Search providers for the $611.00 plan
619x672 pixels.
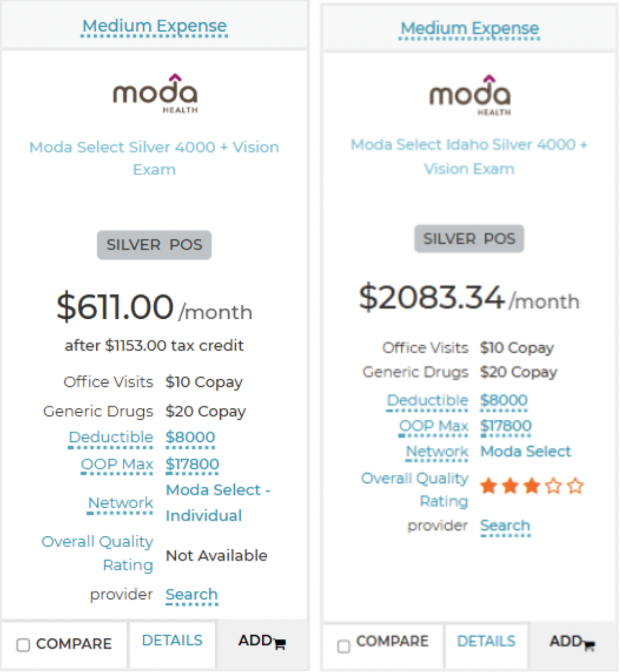point(191,595)
